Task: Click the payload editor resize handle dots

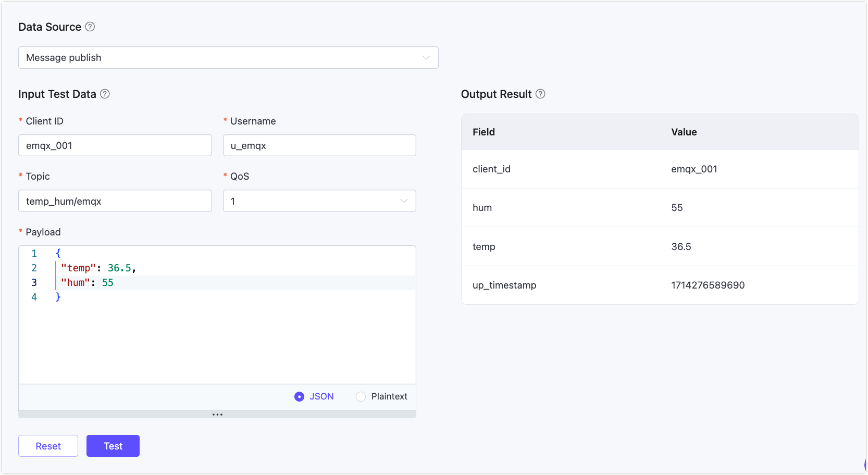Action: 217,415
